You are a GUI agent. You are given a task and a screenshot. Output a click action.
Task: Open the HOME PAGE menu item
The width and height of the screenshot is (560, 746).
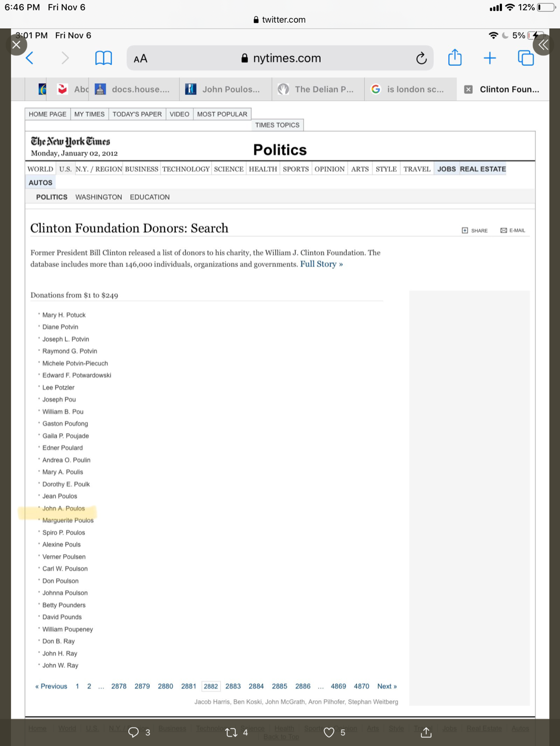point(47,114)
